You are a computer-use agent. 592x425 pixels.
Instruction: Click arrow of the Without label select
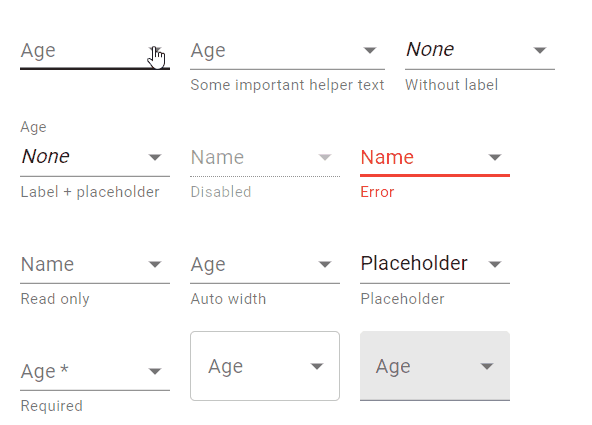[540, 50]
